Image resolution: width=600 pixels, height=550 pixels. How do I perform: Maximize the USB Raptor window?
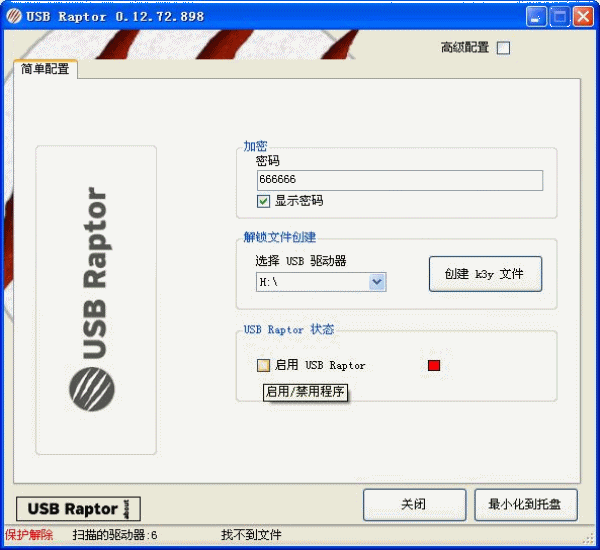pos(560,17)
